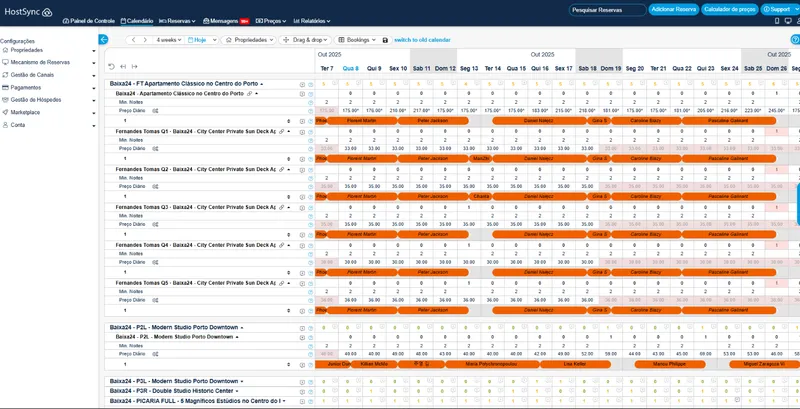
Task: Switch to desktop view icon
Action: click(x=788, y=21)
